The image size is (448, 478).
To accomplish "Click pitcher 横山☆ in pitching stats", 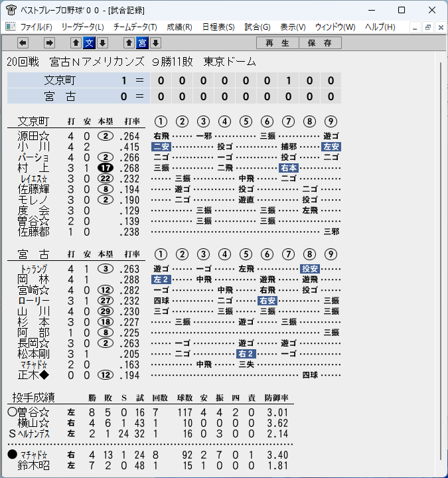I will pos(34,423).
